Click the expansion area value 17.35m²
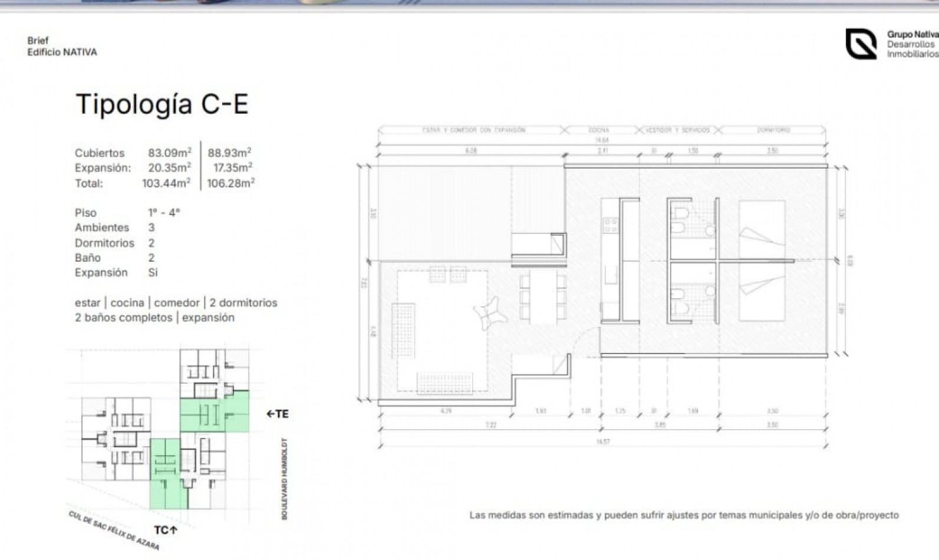The height and width of the screenshot is (560, 939). pos(233,167)
